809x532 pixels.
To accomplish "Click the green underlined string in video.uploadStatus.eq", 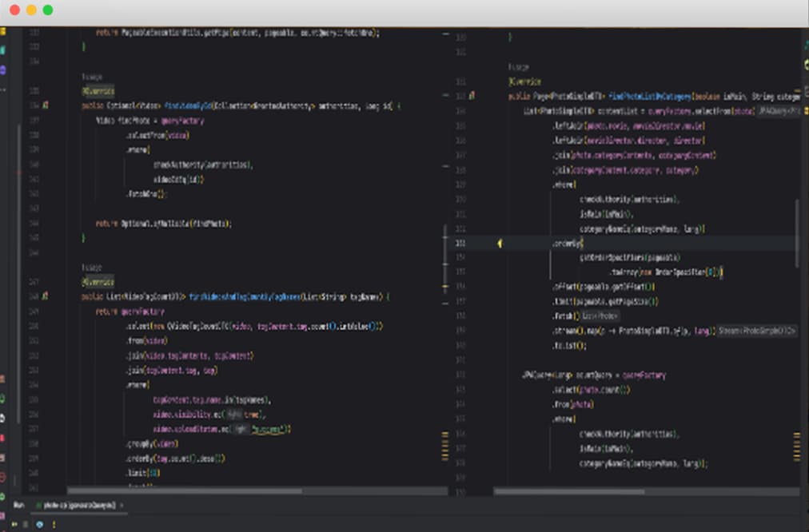I will click(268, 430).
